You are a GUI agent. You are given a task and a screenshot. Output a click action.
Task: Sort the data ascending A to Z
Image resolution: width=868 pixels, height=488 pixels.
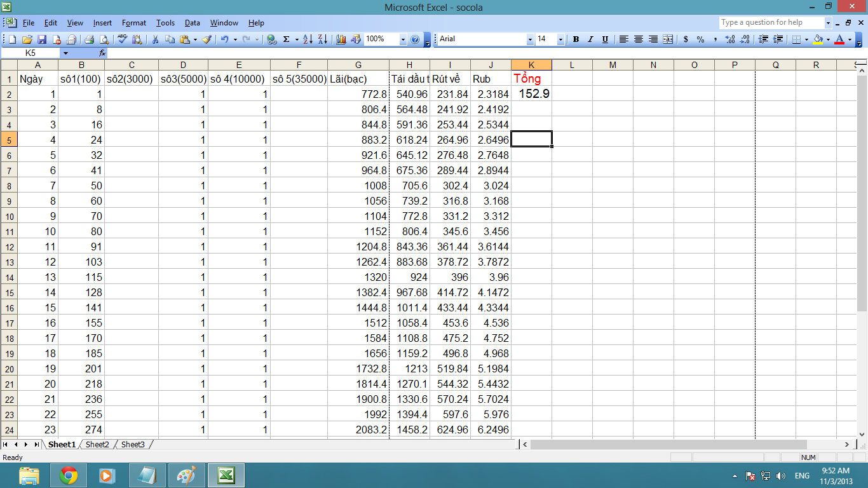coord(308,39)
